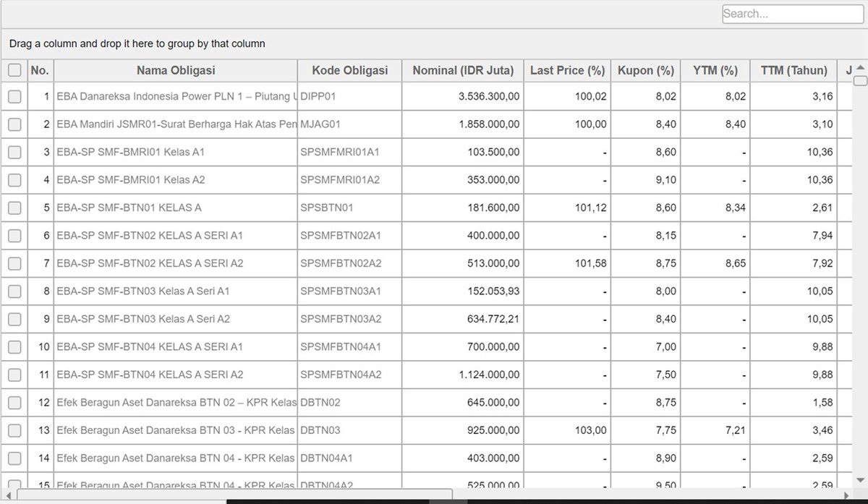
Task: Click TTM value '1,58' cell
Action: [x=794, y=403]
